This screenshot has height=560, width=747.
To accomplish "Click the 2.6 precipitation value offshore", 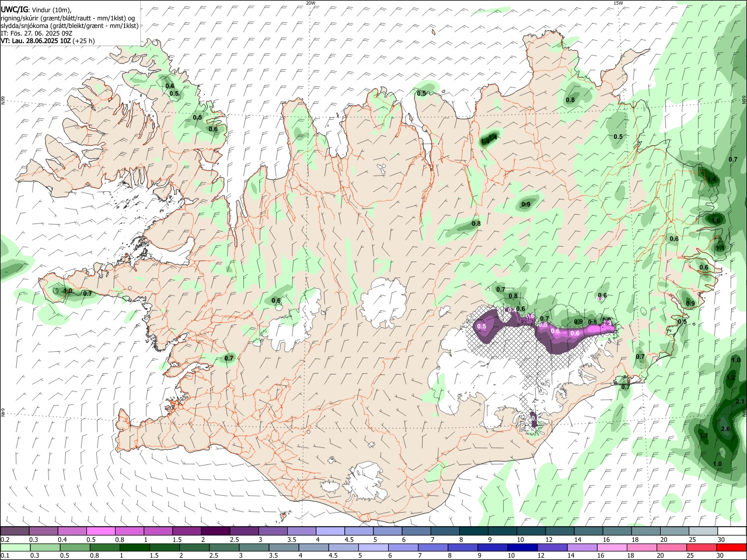I will (725, 429).
